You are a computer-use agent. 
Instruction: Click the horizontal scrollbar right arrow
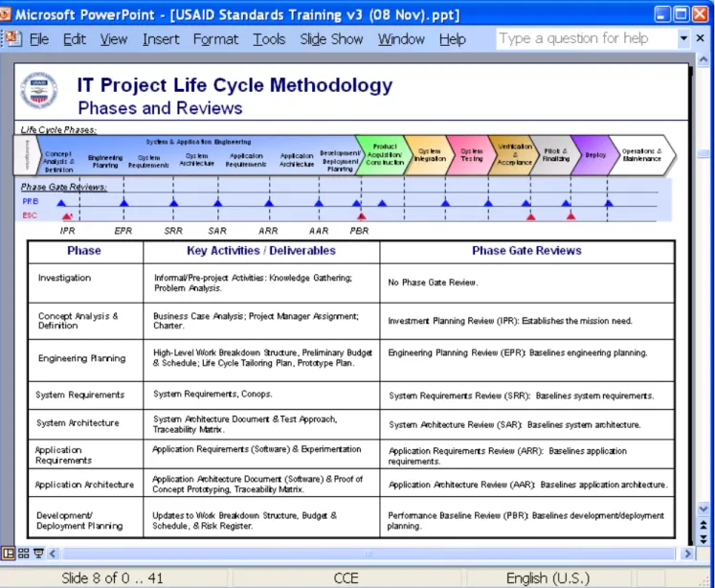tap(687, 554)
